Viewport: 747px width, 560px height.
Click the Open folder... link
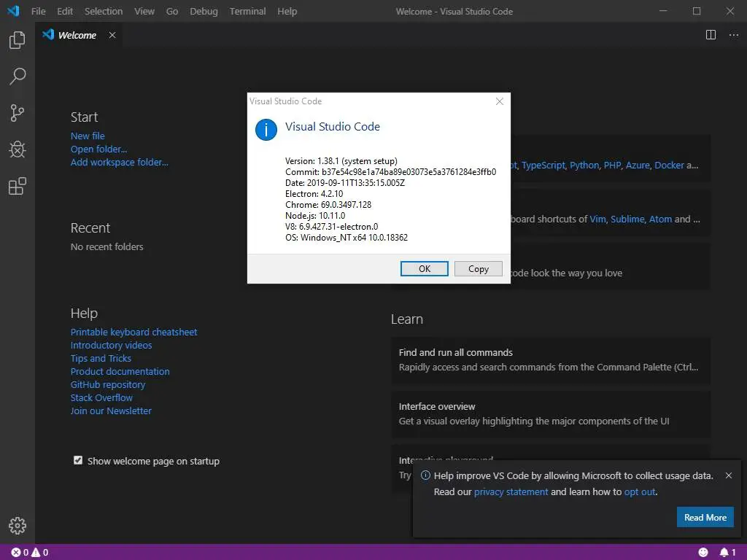pos(98,149)
